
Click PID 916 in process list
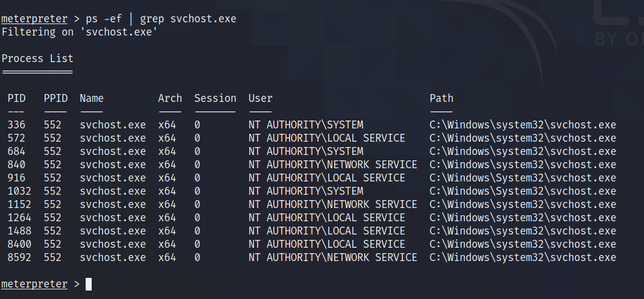click(x=16, y=178)
